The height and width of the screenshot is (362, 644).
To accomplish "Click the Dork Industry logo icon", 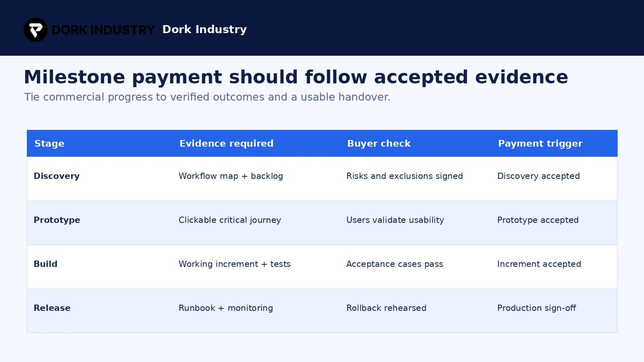I will [x=36, y=30].
